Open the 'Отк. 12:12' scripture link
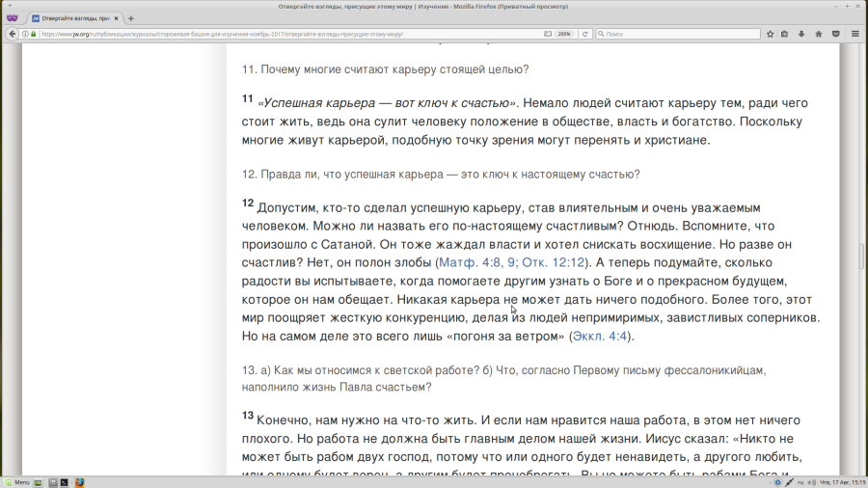Image resolution: width=868 pixels, height=488 pixels. pos(553,262)
